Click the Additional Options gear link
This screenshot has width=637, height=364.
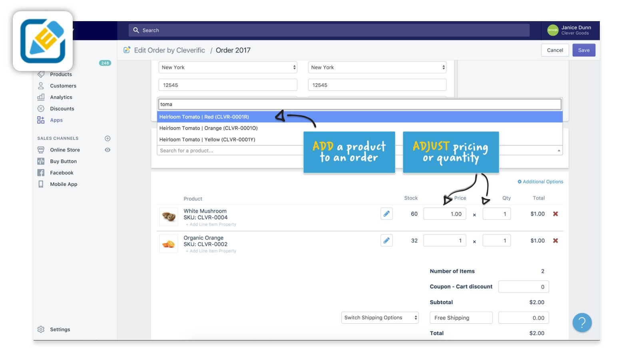point(540,182)
